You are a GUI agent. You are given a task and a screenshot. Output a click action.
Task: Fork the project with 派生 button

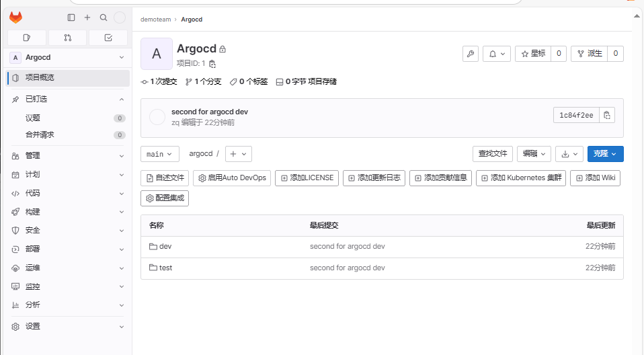[590, 53]
